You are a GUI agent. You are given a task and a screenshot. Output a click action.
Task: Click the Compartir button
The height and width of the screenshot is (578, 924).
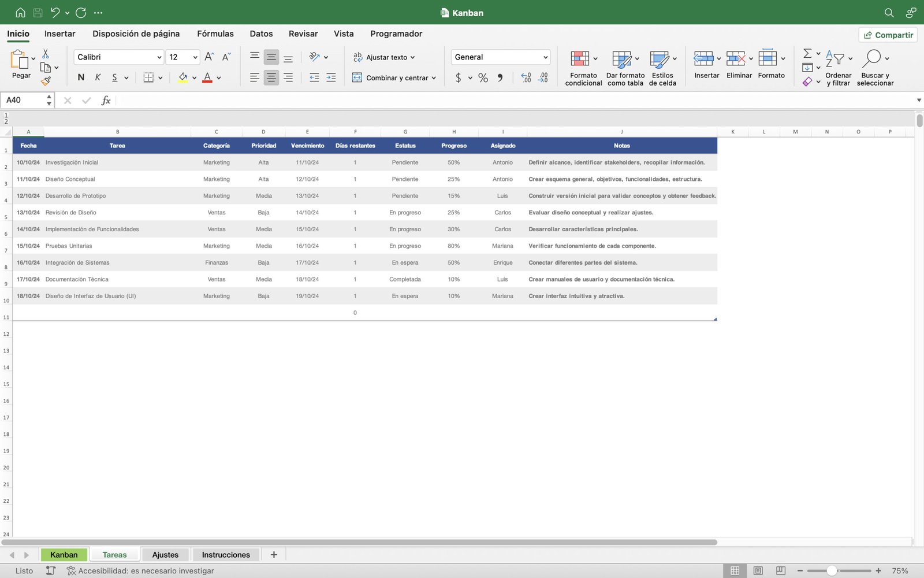point(888,35)
